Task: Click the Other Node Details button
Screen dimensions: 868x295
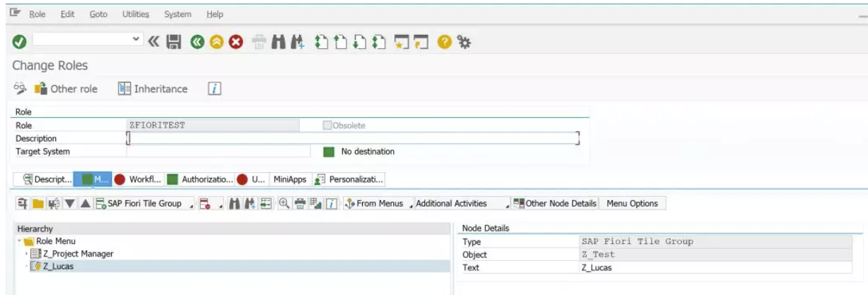Action: coord(556,204)
